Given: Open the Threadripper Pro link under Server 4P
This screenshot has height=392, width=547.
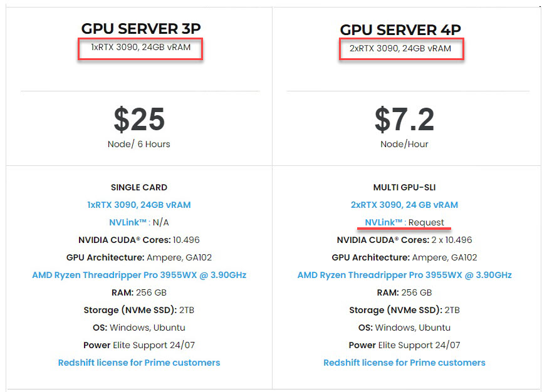Looking at the screenshot, I should click(x=404, y=275).
